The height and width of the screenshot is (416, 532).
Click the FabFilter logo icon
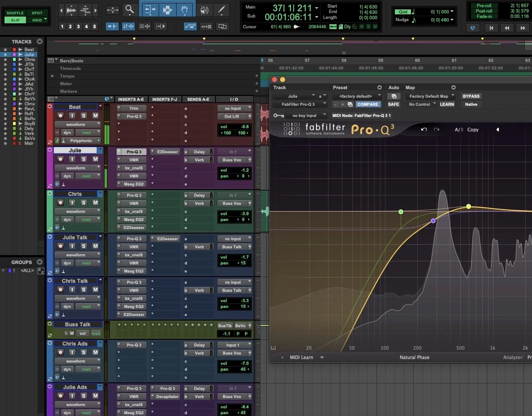pyautogui.click(x=292, y=129)
